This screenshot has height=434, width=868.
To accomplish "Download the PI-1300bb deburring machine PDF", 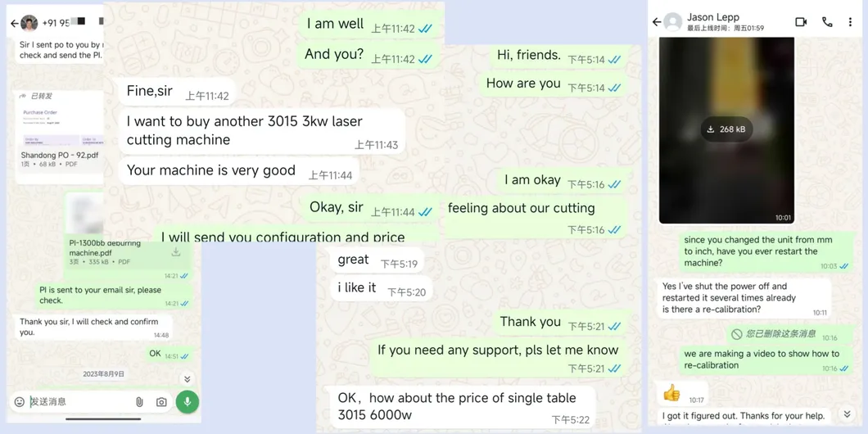I will [176, 252].
